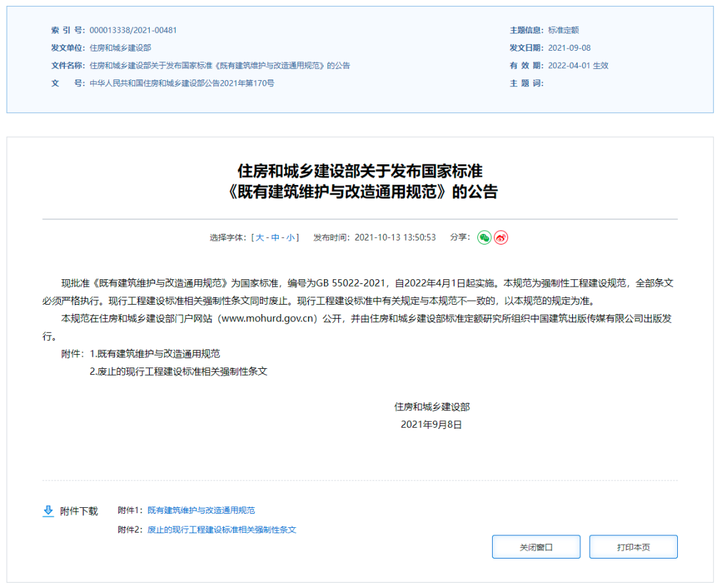Share the notice via Weibo icon

(x=501, y=237)
